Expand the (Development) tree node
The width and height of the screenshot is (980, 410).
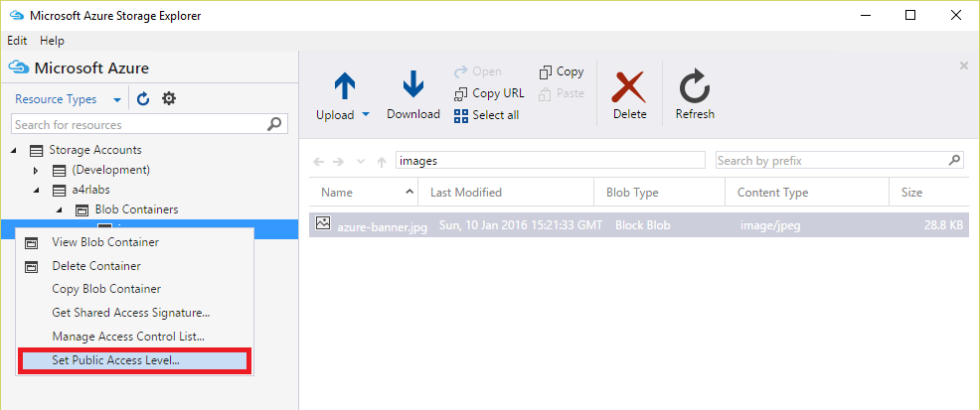pos(36,171)
